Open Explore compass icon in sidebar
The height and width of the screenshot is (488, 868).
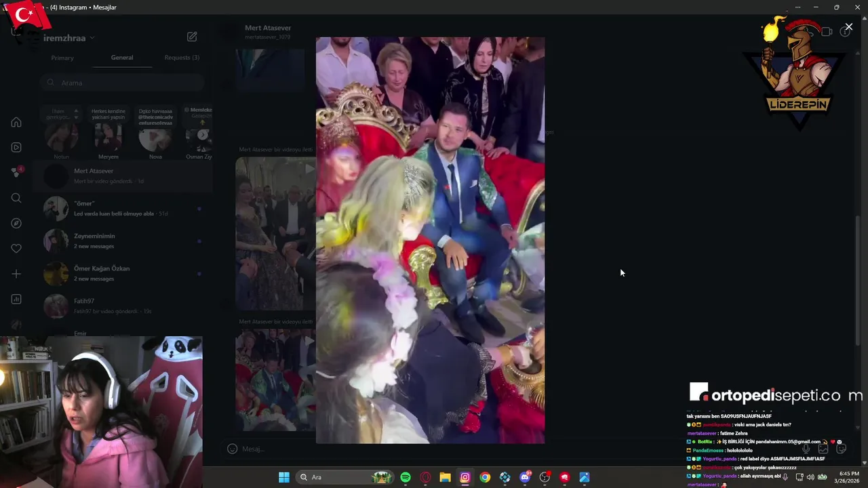[16, 223]
